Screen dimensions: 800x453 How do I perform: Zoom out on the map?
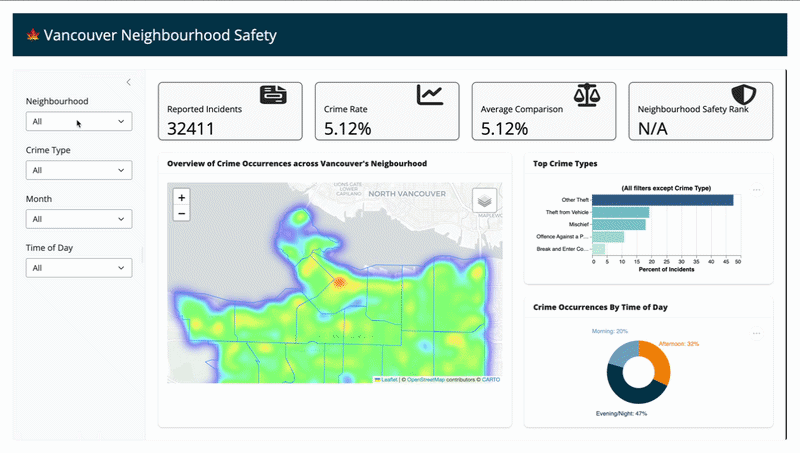point(181,213)
